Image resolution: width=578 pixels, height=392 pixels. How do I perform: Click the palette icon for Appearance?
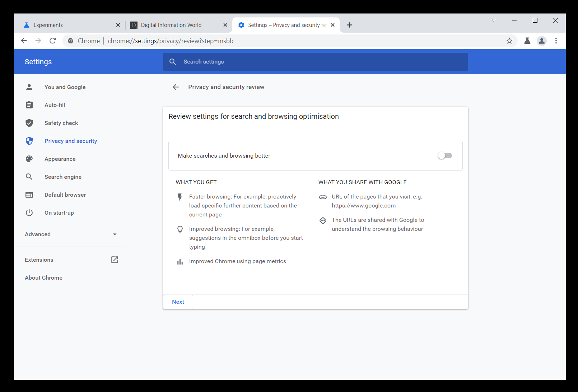pos(29,159)
